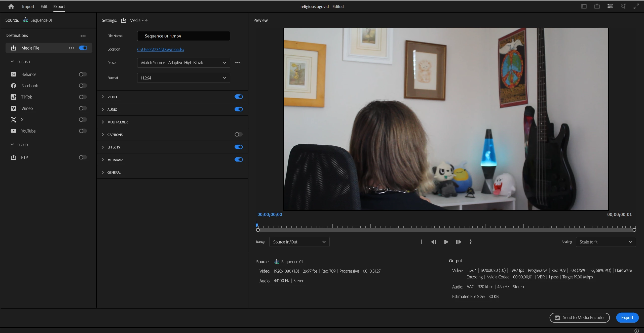Open preset options three-dot menu
The width and height of the screenshot is (644, 333).
238,63
